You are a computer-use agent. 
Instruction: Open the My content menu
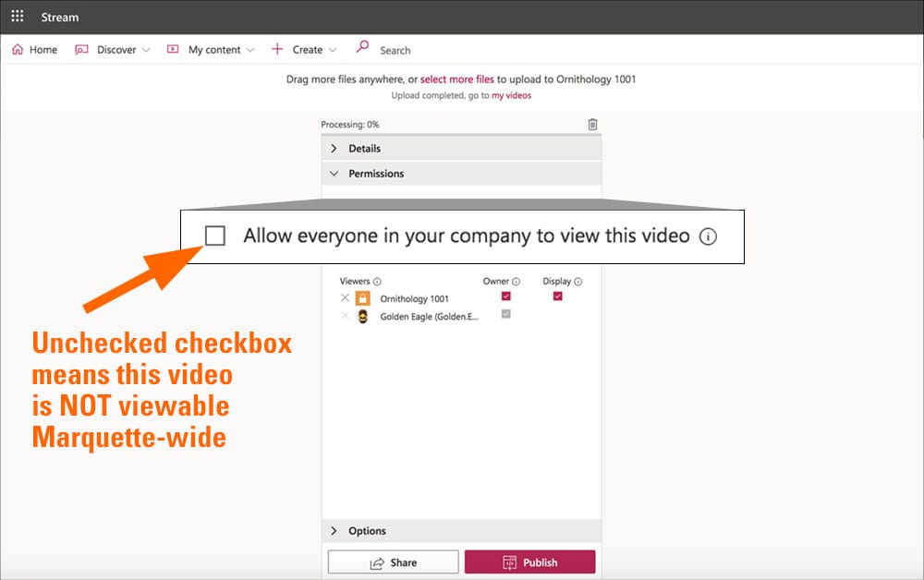[211, 50]
